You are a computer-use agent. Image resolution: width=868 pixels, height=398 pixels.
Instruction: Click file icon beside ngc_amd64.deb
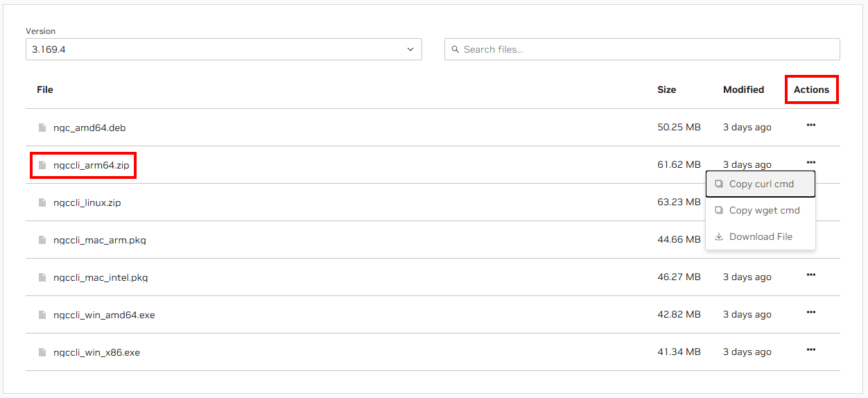click(42, 128)
